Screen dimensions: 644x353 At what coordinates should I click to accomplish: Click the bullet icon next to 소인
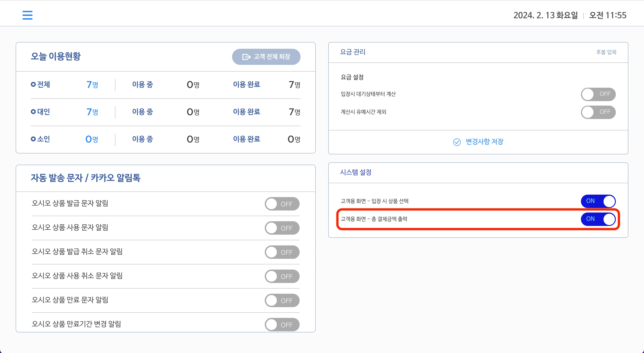tap(33, 139)
